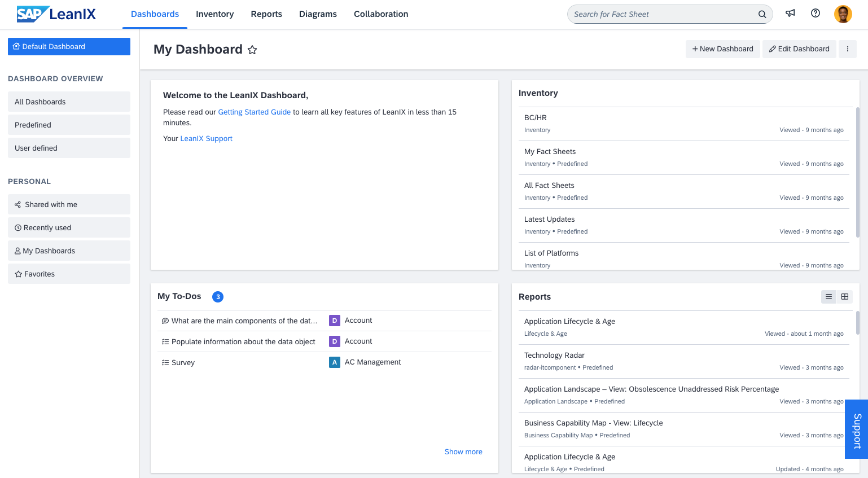Open the BC/HR inventory entry
Image resolution: width=868 pixels, height=478 pixels.
683,124
